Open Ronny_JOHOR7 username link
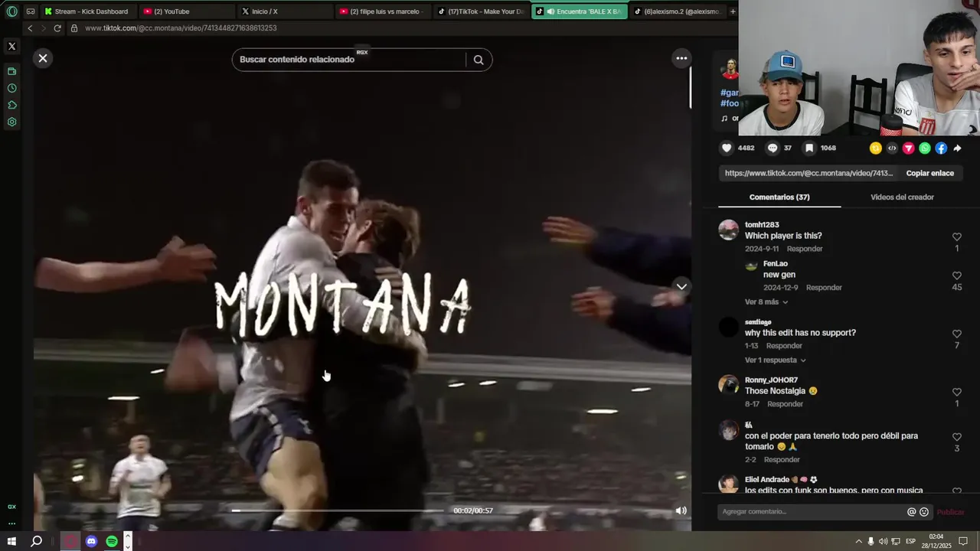 tap(771, 380)
